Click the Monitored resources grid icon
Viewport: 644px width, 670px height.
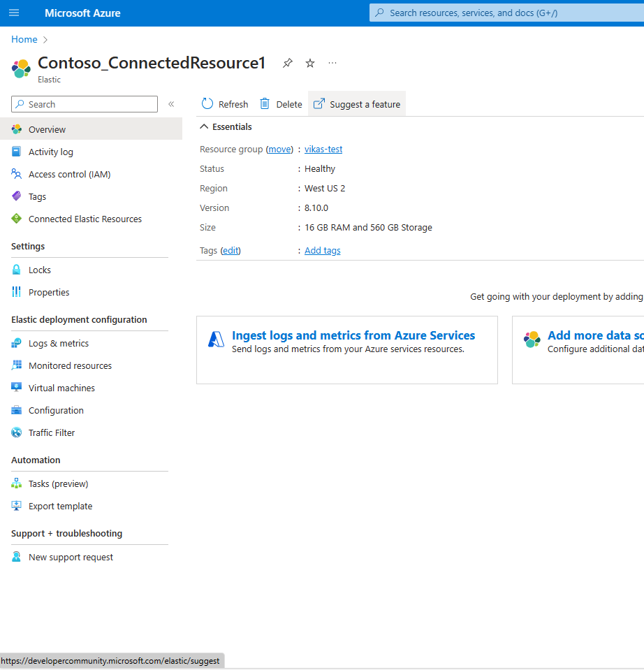click(x=16, y=365)
